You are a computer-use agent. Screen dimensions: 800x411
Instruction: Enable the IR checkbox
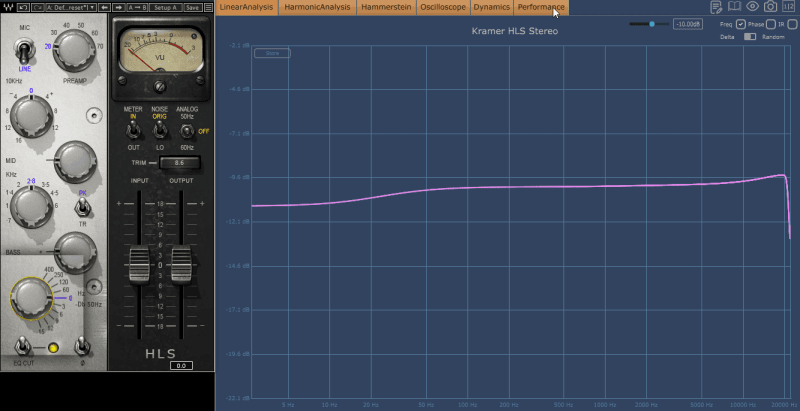click(x=792, y=24)
